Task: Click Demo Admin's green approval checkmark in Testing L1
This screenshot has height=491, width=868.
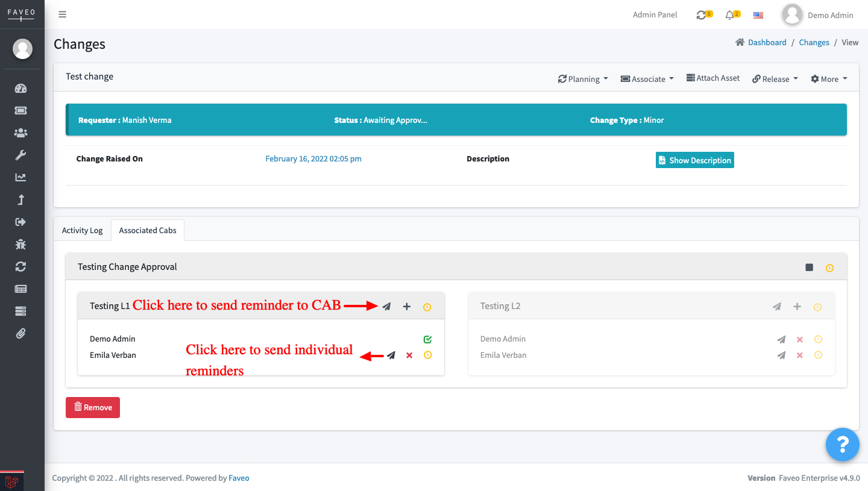Action: pyautogui.click(x=427, y=339)
